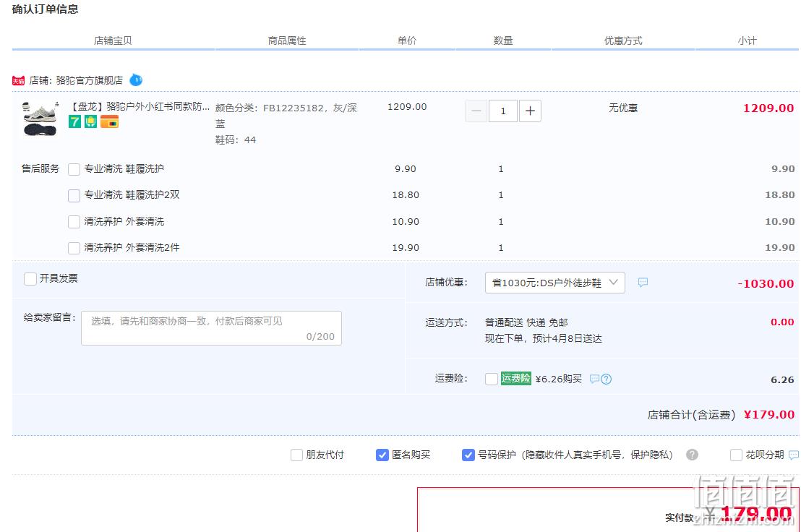Click the 店铺合计 total ¥179.00

pos(768,415)
